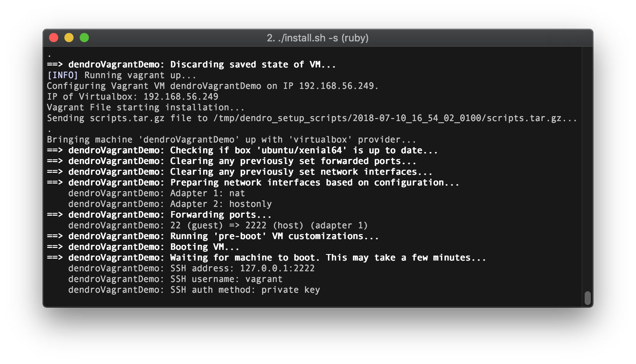636x364 pixels.
Task: Click the terminal scrollbar thumb
Action: (x=587, y=298)
